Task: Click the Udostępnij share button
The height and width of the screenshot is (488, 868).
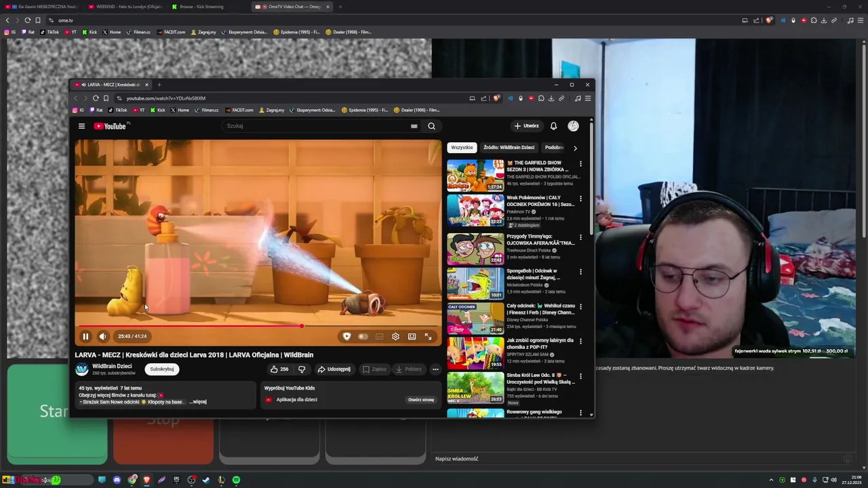Action: click(334, 369)
